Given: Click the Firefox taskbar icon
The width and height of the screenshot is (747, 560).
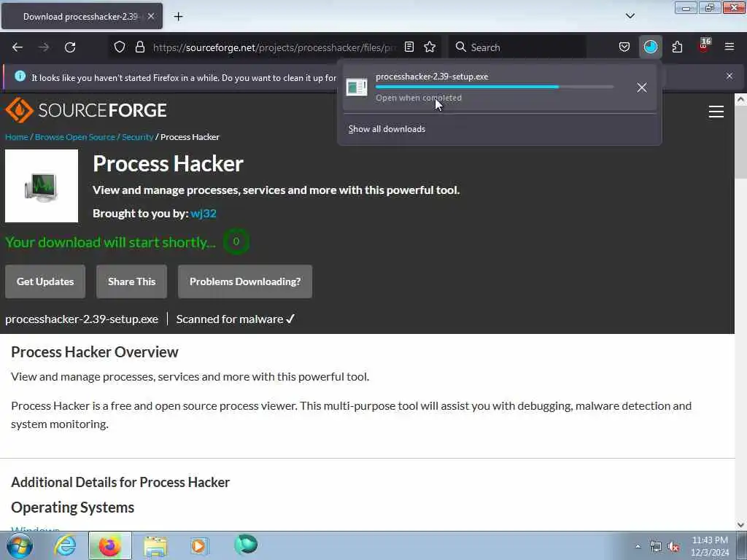Looking at the screenshot, I should [x=109, y=545].
